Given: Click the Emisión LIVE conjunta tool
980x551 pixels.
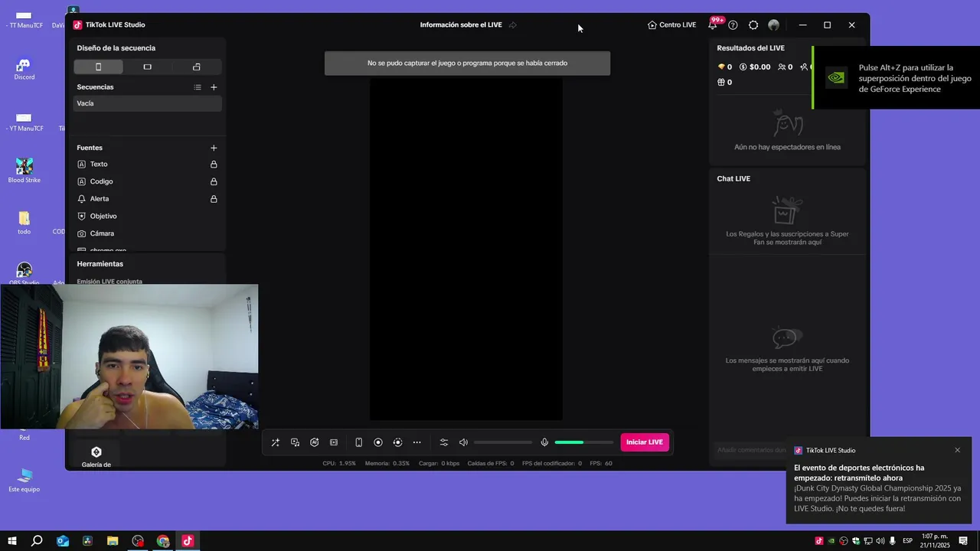Looking at the screenshot, I should 109,281.
